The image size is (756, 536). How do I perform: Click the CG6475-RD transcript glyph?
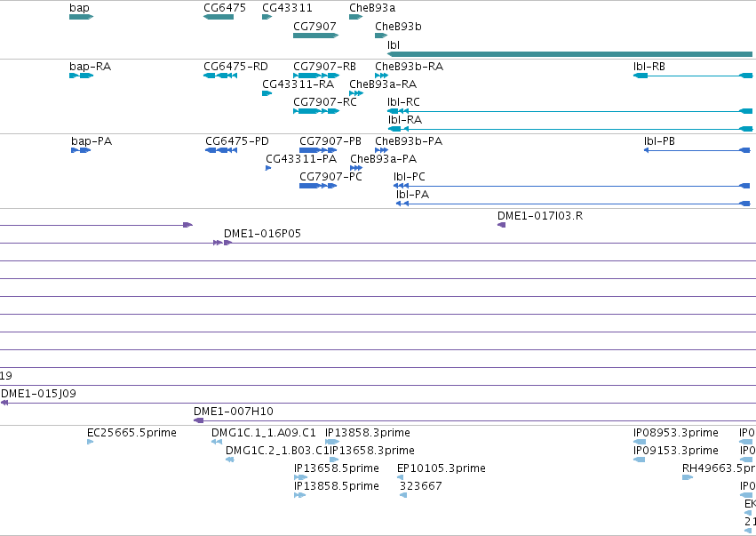[x=220, y=76]
